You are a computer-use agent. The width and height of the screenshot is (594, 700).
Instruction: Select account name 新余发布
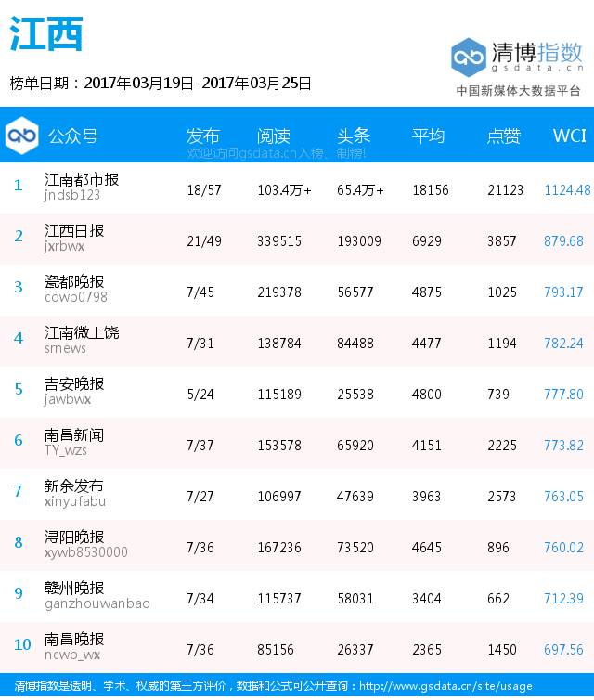[73, 486]
